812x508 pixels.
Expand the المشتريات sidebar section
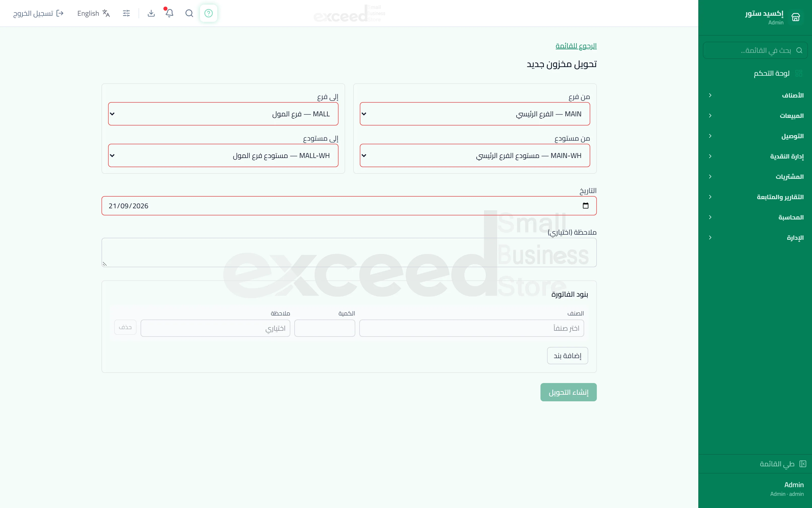[x=755, y=177]
